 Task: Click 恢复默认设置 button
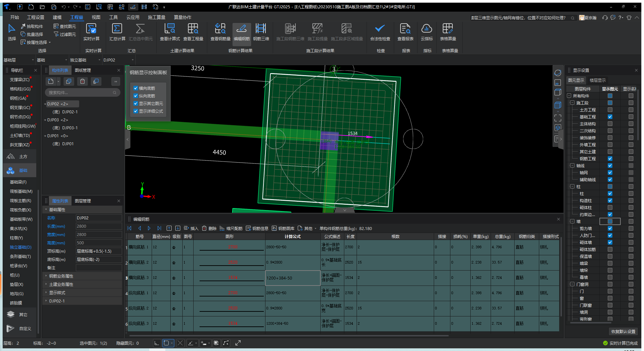click(x=623, y=331)
